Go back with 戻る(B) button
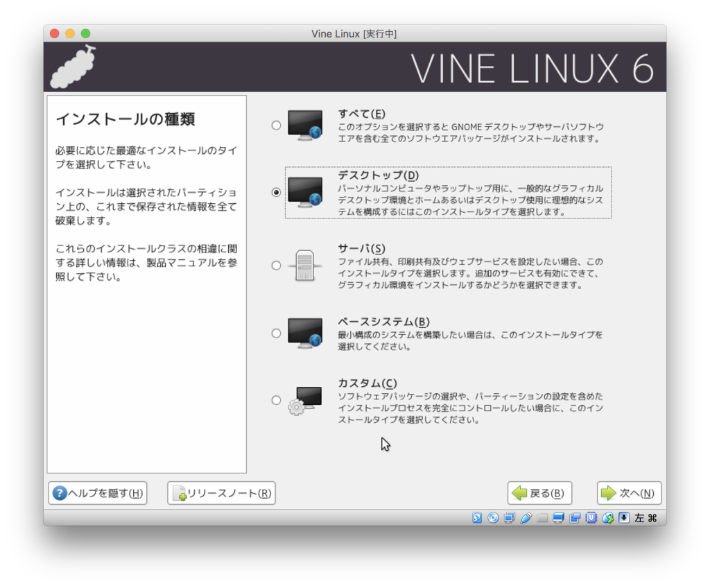 539,493
